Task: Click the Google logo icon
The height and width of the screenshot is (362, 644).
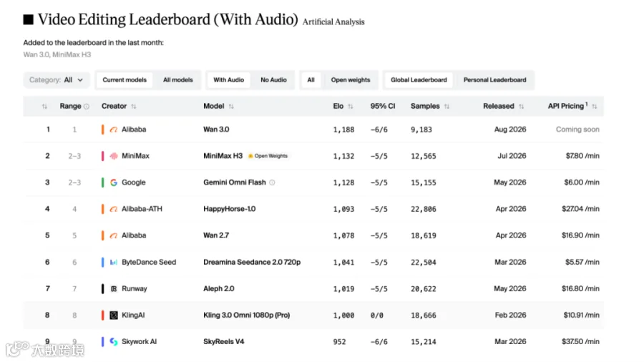Action: (x=114, y=182)
